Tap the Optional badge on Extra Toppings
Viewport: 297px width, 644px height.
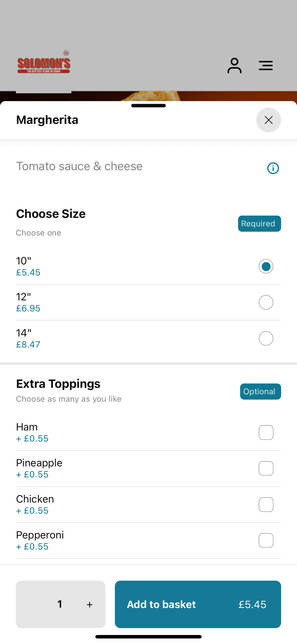click(x=260, y=392)
